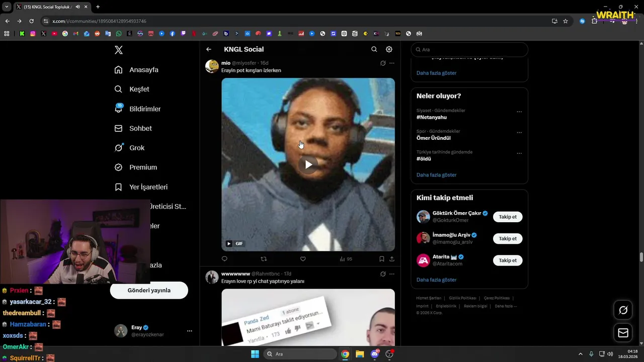644x362 pixels.
Task: Click the GIF play badge on the media
Action: click(x=234, y=243)
